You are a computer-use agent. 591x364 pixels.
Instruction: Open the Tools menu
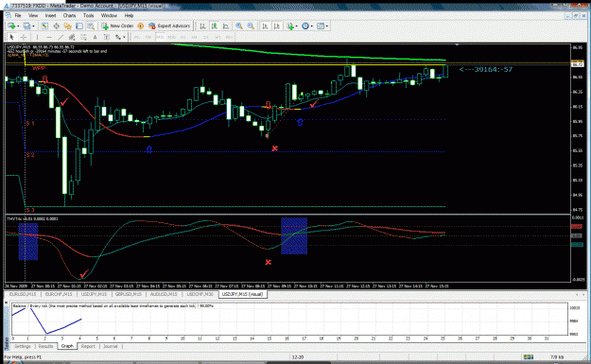click(89, 15)
